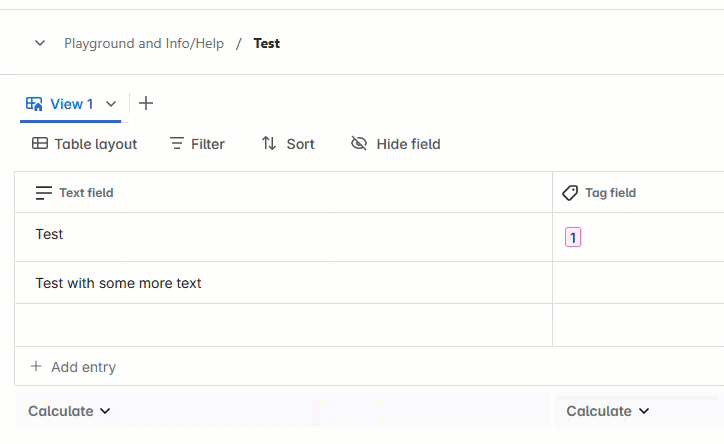Click the Add entry button
Image resolution: width=724 pixels, height=444 pixels.
[83, 367]
